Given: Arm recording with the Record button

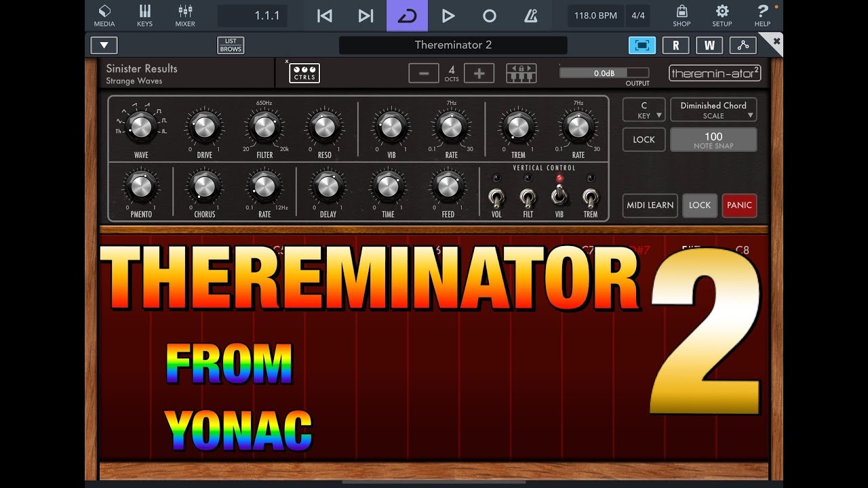Looking at the screenshot, I should click(x=489, y=16).
